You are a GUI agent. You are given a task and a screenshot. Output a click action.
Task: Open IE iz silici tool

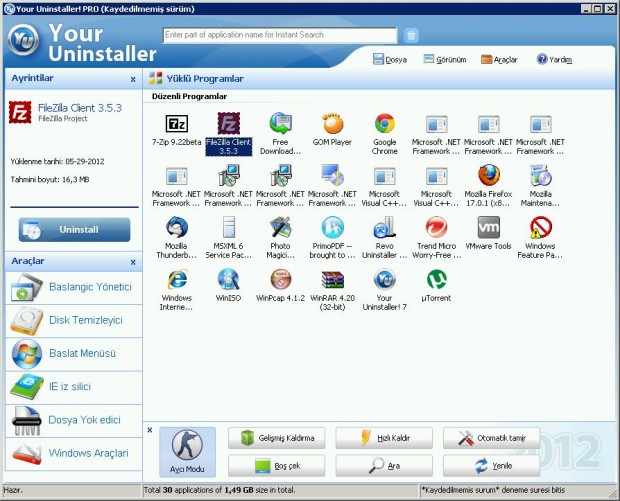click(x=74, y=387)
